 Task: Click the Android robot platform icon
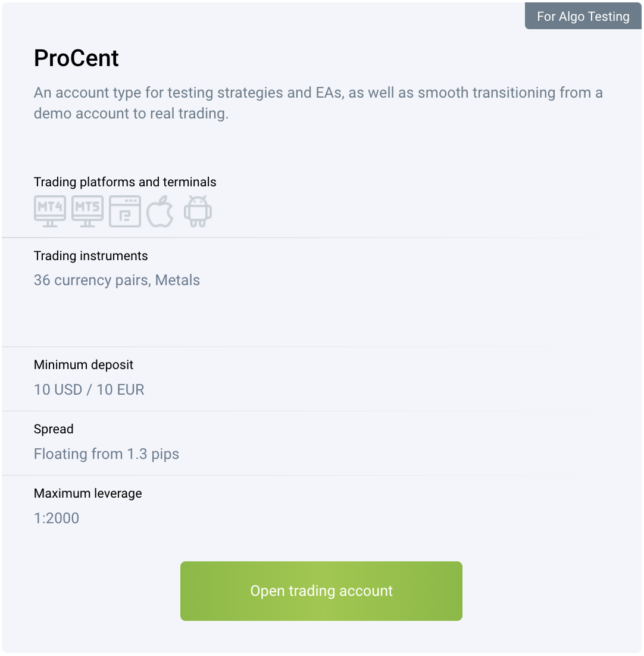coord(198,211)
